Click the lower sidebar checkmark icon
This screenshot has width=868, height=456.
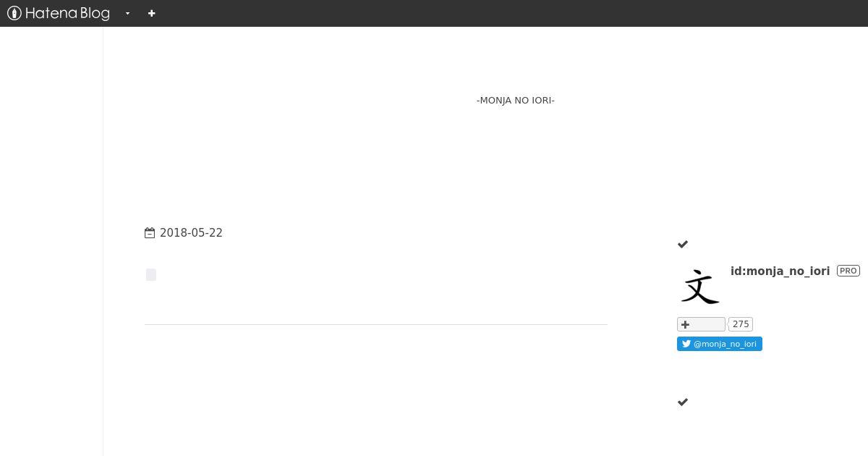[682, 402]
